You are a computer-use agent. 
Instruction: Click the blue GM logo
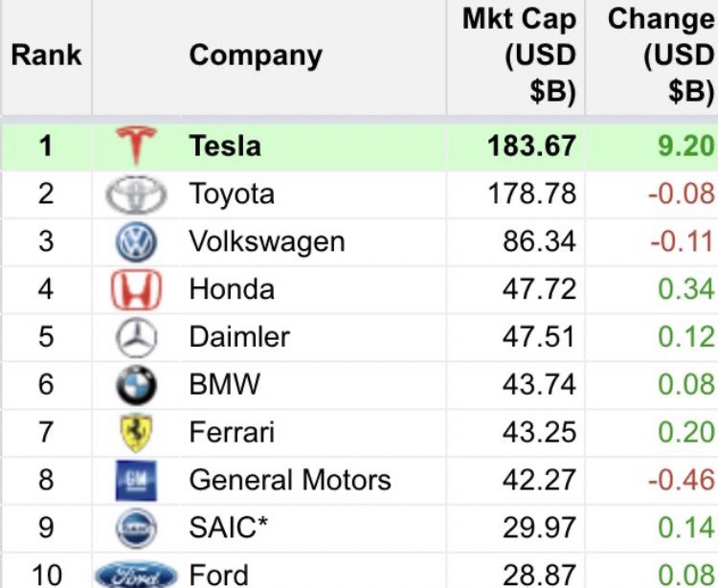click(136, 481)
